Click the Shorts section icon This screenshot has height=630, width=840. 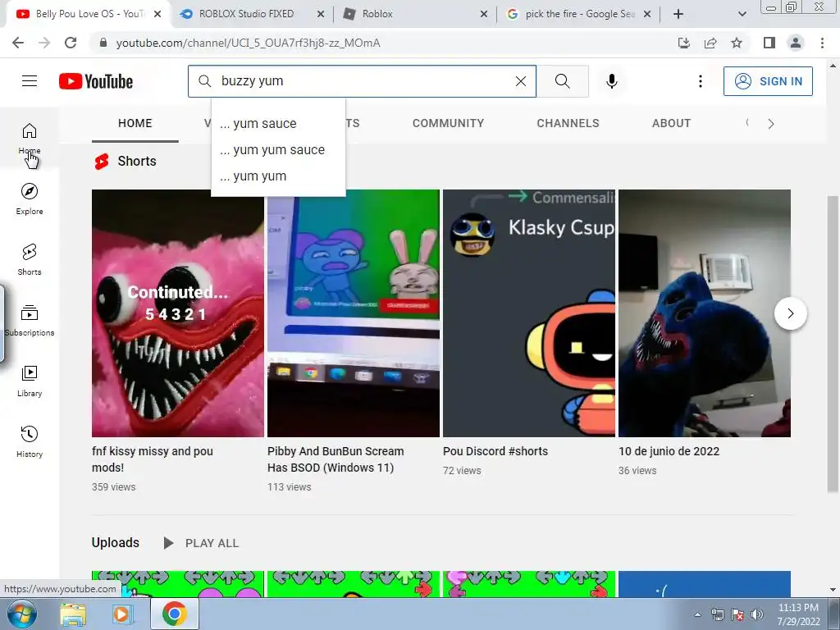102,162
